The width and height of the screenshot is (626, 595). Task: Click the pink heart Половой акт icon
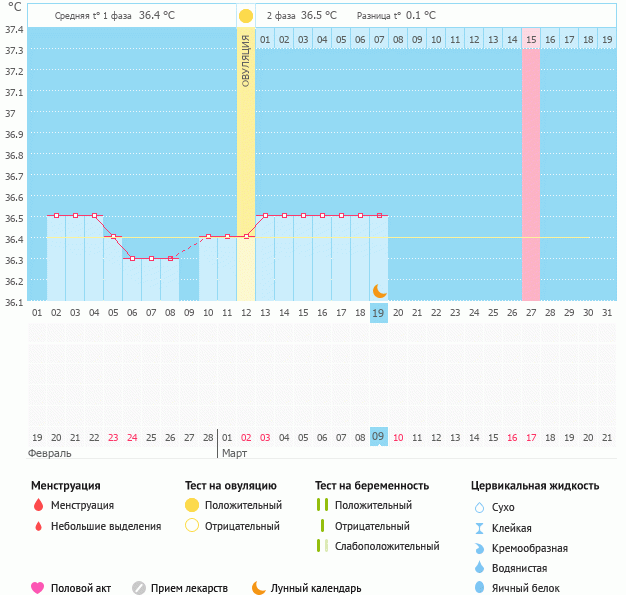point(38,588)
